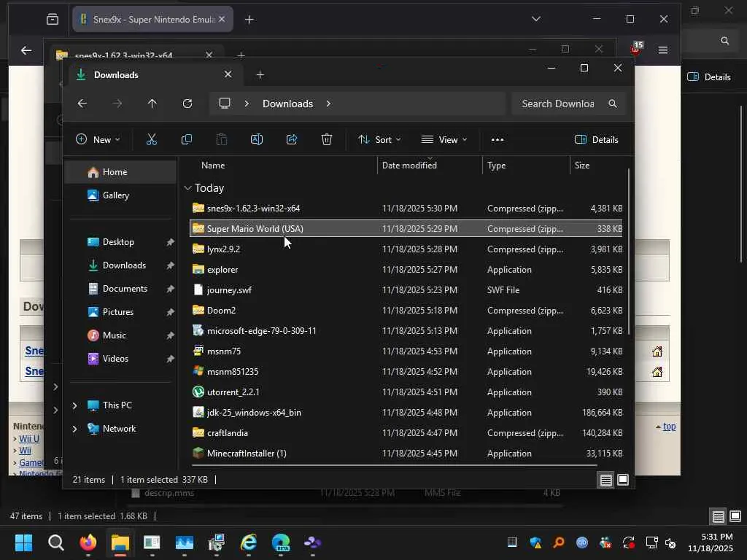Sort by the Date modified column header
747x560 pixels.
coord(430,166)
